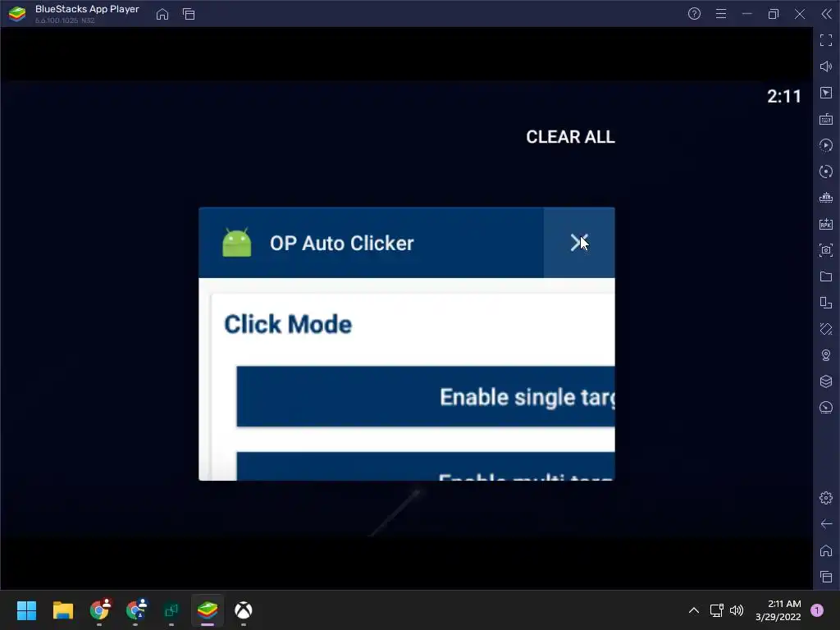Open the notification badge in taskbar corner
This screenshot has height=630, width=840.
[817, 610]
